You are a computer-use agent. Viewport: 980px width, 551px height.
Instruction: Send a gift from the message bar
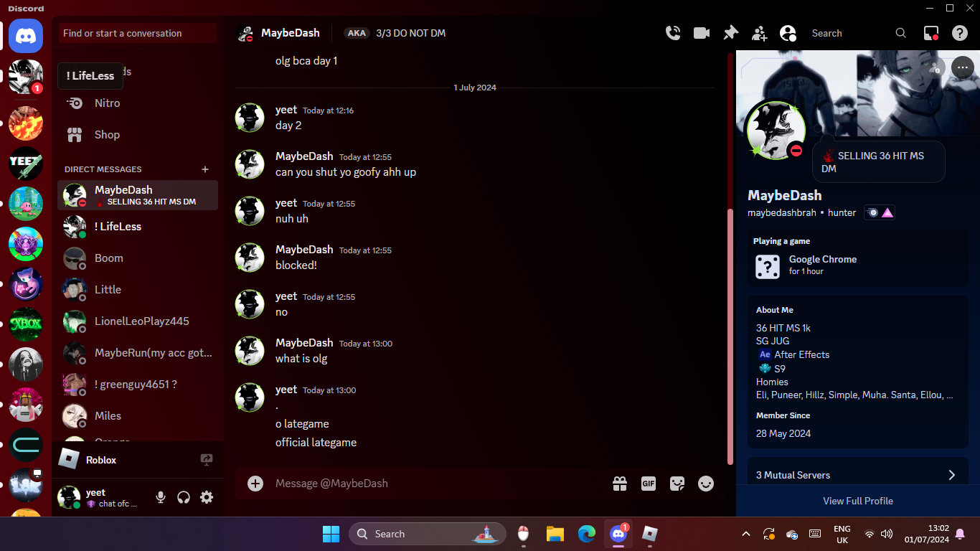pos(620,484)
